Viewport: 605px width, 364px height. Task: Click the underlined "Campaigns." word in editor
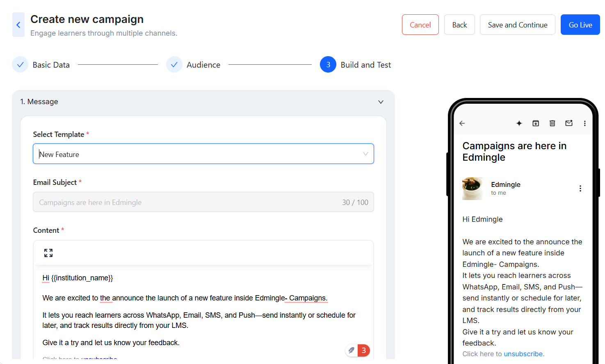(308, 298)
